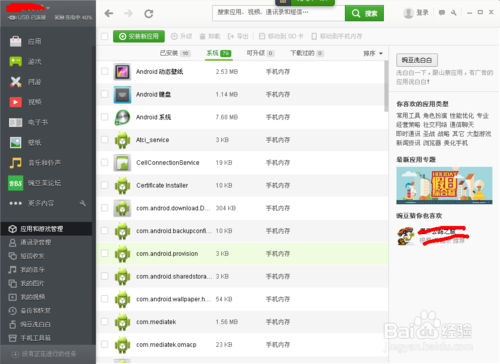500x364 pixels.
Task: Switch to the 已安装 tab
Action: tap(175, 53)
